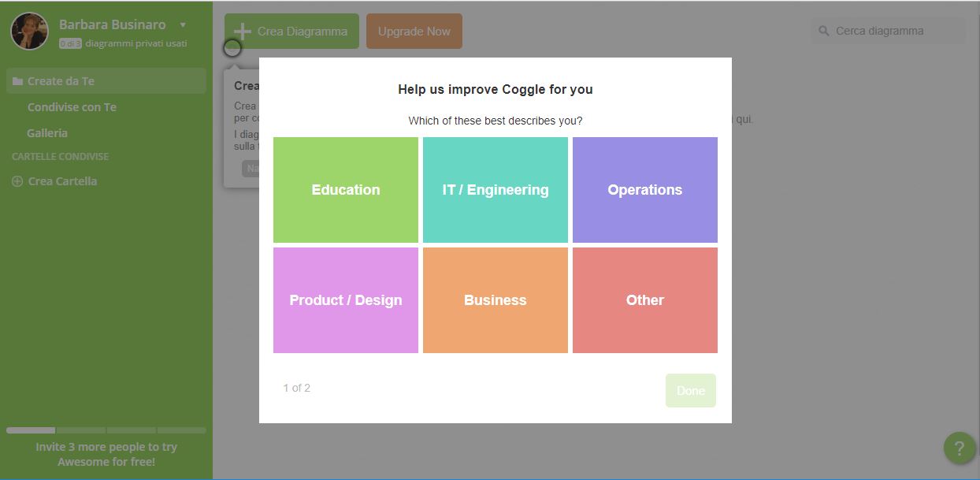Click Barbara Businaro profile avatar
Screen dimensions: 980x480
click(30, 32)
